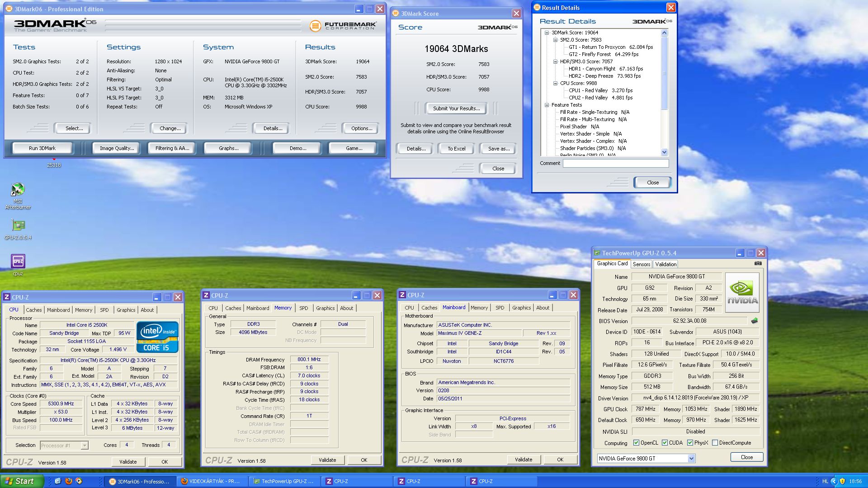This screenshot has width=868, height=488.
Task: Click the Intel Core i5 logo in CPU-Z
Action: [157, 337]
